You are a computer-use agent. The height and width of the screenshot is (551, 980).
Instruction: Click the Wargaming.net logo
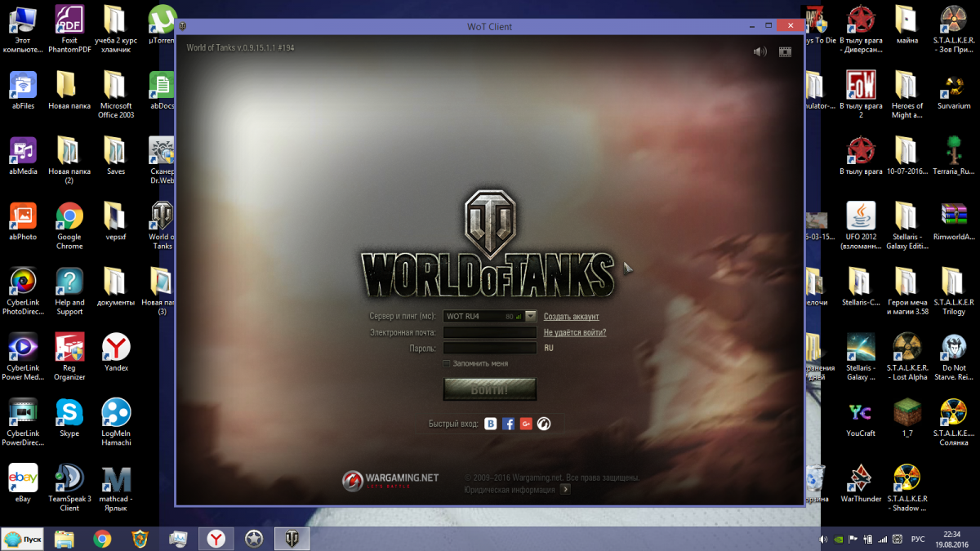(390, 481)
